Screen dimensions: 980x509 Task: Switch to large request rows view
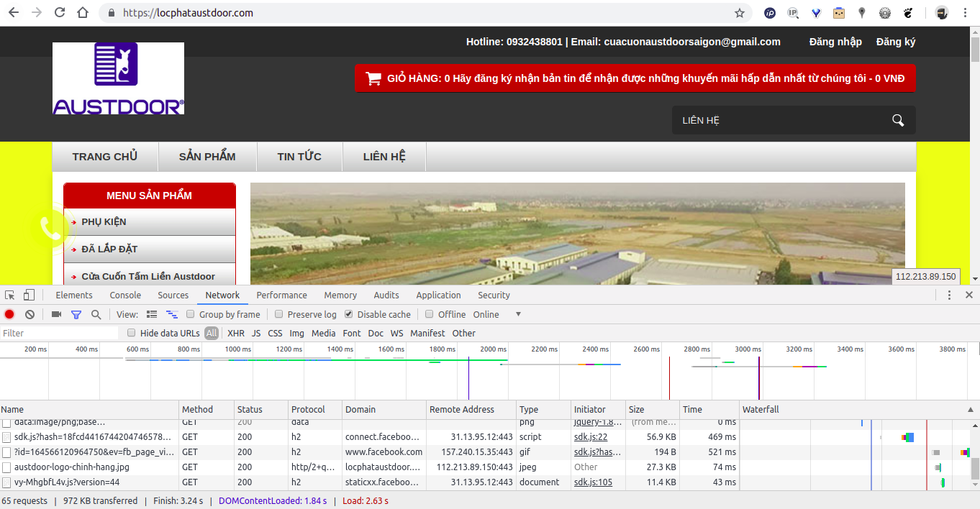point(152,314)
